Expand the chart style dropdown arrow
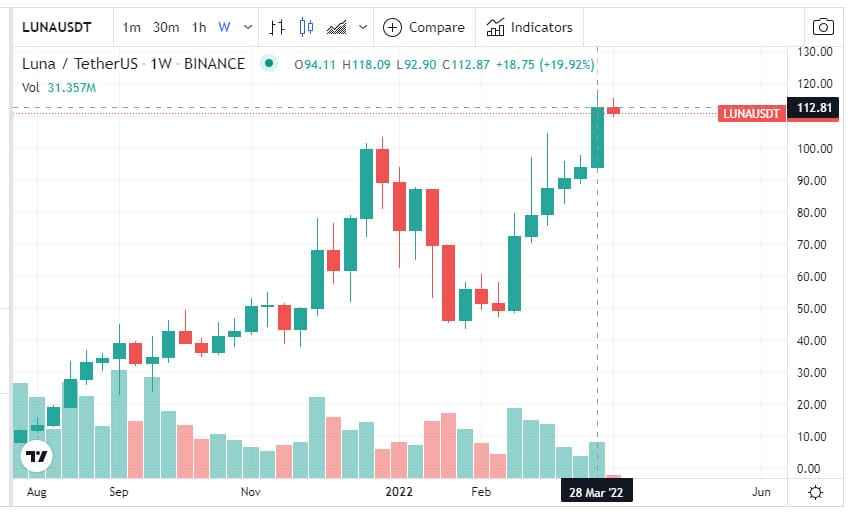853x513 pixels. (363, 27)
